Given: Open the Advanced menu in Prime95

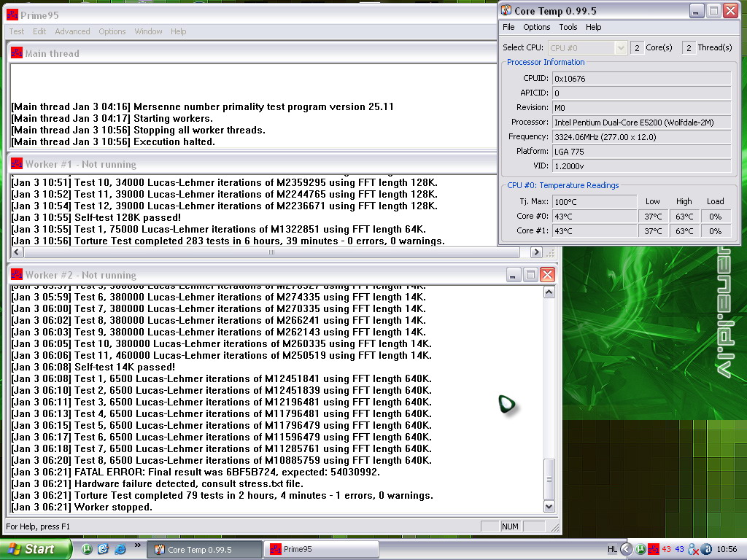Looking at the screenshot, I should pos(72,31).
